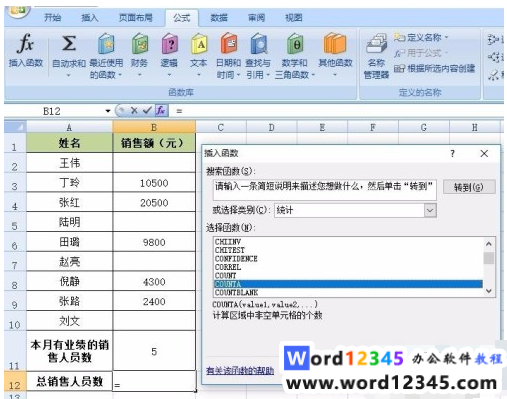507x399 pixels.
Task: Click the function list scrollbar thumb
Action: coord(489,258)
